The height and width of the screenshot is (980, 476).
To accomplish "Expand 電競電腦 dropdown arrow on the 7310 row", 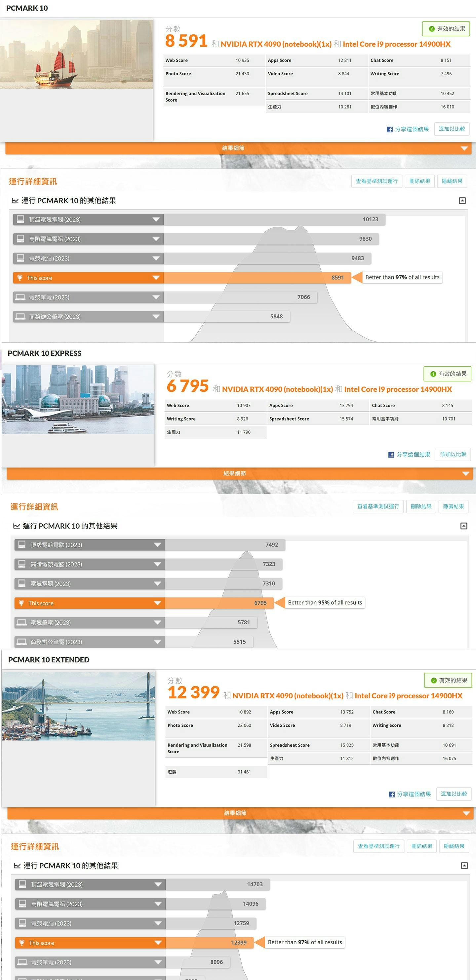I will click(x=158, y=584).
